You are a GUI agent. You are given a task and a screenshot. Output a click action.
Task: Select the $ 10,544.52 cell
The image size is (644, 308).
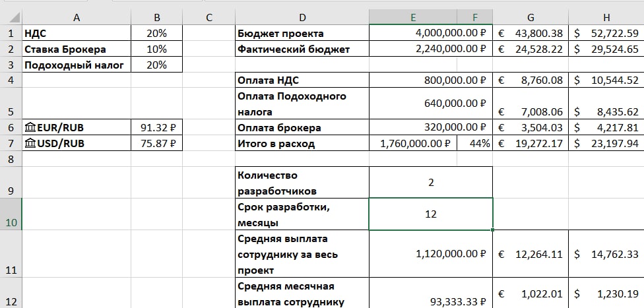click(x=606, y=80)
